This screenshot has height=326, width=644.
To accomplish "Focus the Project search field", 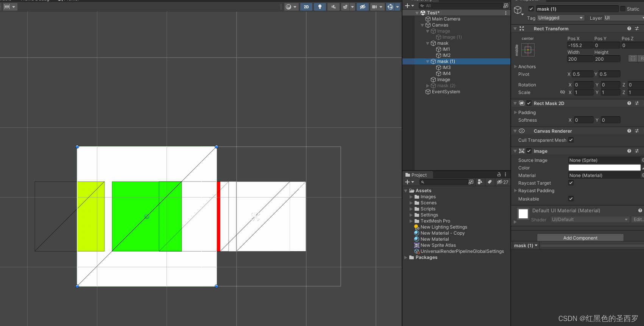I will click(443, 182).
